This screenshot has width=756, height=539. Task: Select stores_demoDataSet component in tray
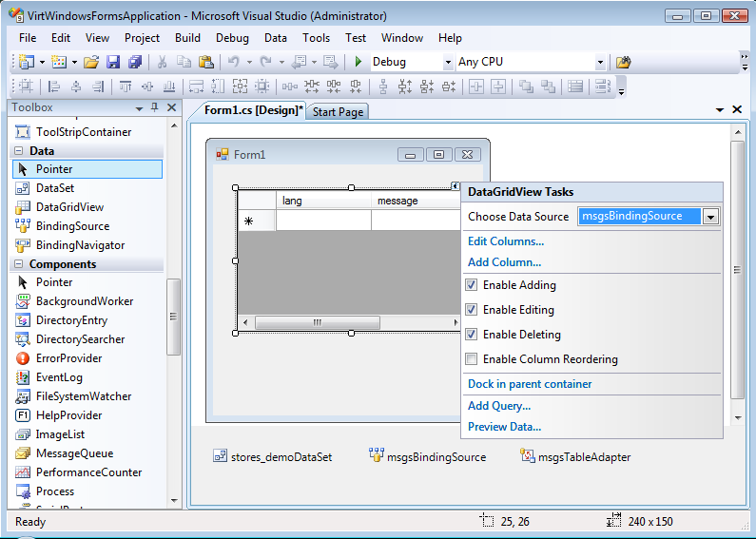coord(272,457)
